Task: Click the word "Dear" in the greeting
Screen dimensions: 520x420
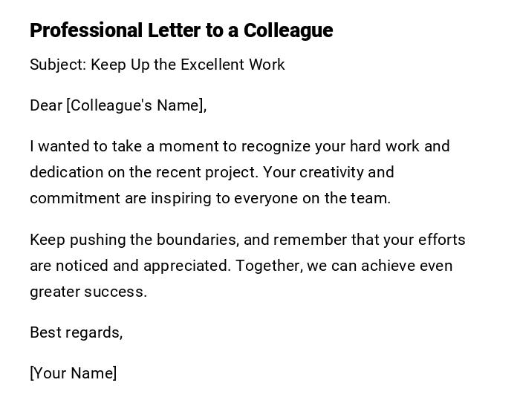Action: click(46, 105)
